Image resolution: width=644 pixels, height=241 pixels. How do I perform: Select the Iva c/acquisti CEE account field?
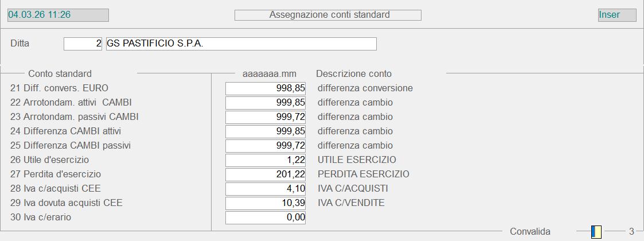(x=266, y=189)
